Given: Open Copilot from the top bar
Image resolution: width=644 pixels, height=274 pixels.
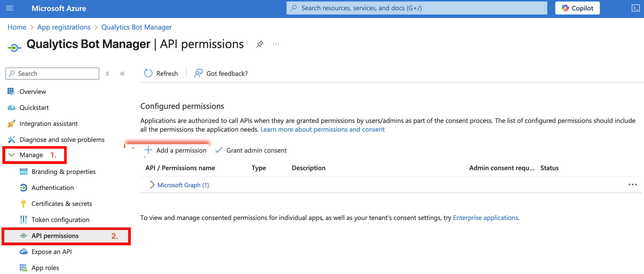Looking at the screenshot, I should [577, 8].
